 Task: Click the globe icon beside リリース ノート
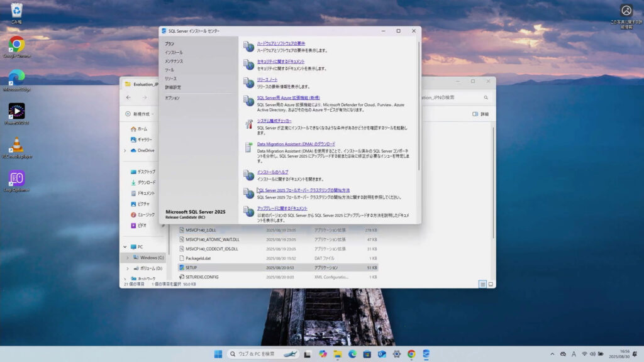click(248, 82)
